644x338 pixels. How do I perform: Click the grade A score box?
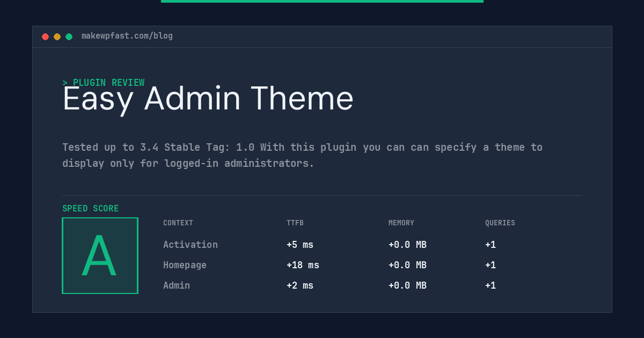pos(100,255)
